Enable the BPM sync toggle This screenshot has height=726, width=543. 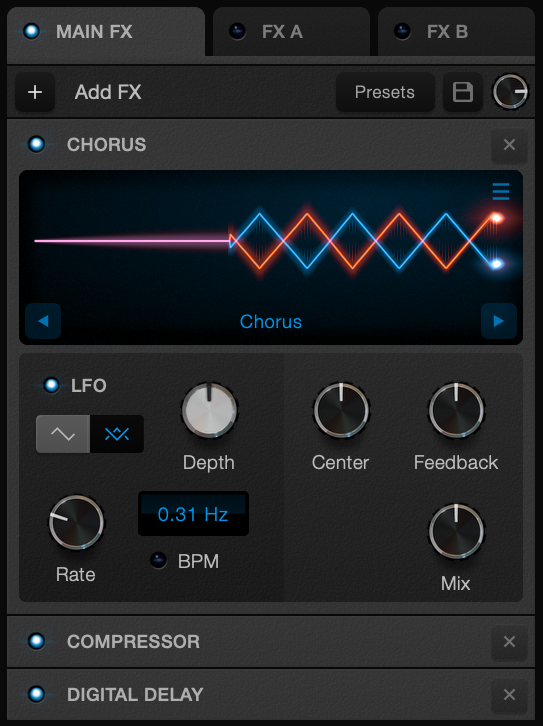coord(158,561)
